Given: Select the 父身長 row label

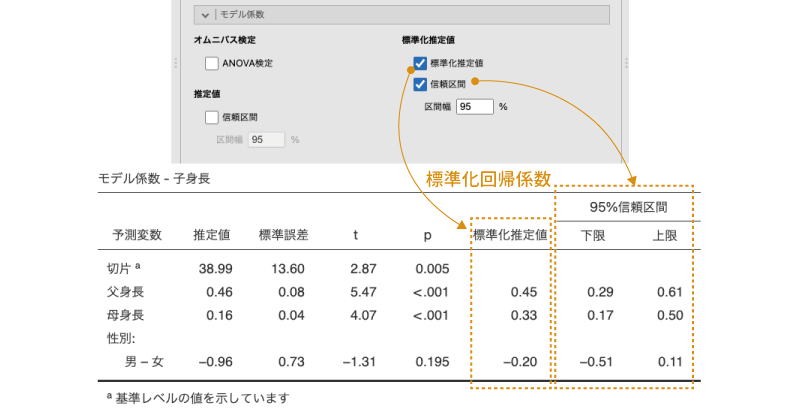Looking at the screenshot, I should [125, 292].
